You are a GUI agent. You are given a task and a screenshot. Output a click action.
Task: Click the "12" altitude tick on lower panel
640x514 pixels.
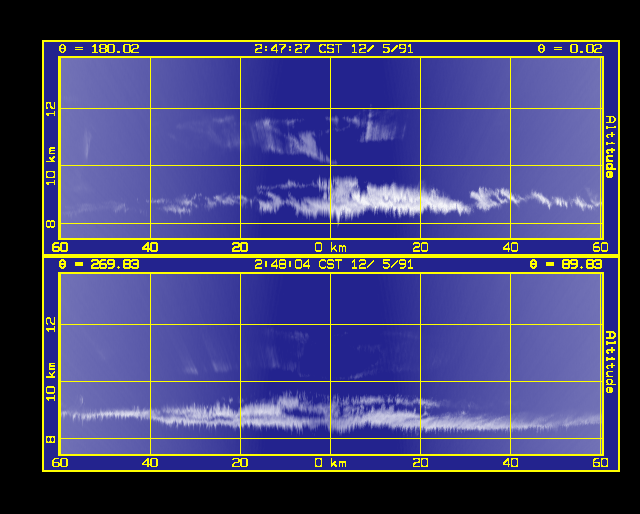coord(51,325)
